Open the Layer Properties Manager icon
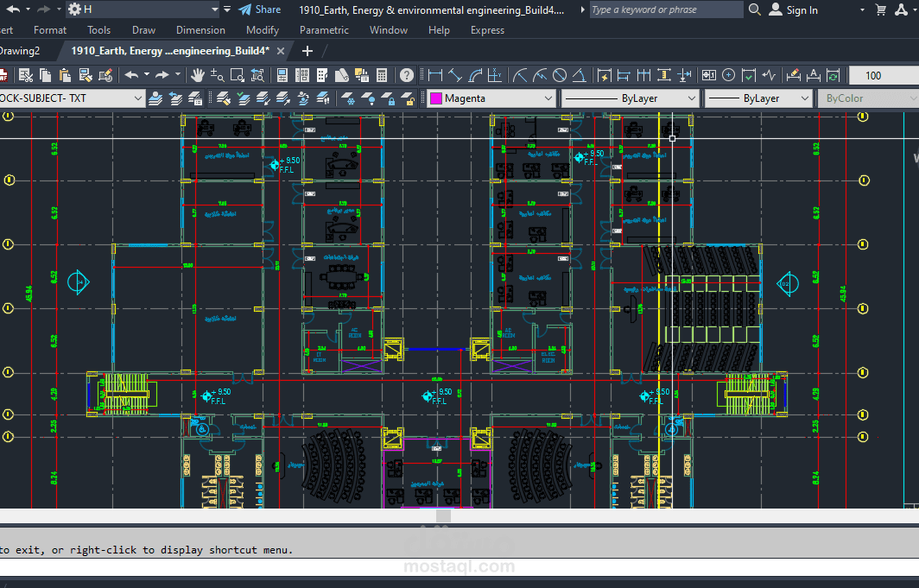The height and width of the screenshot is (588, 919). [x=155, y=98]
